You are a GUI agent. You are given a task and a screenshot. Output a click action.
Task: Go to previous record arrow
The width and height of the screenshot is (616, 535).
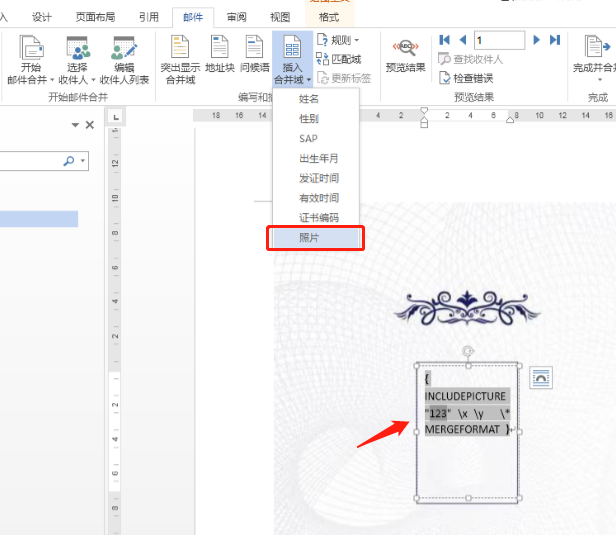(463, 40)
